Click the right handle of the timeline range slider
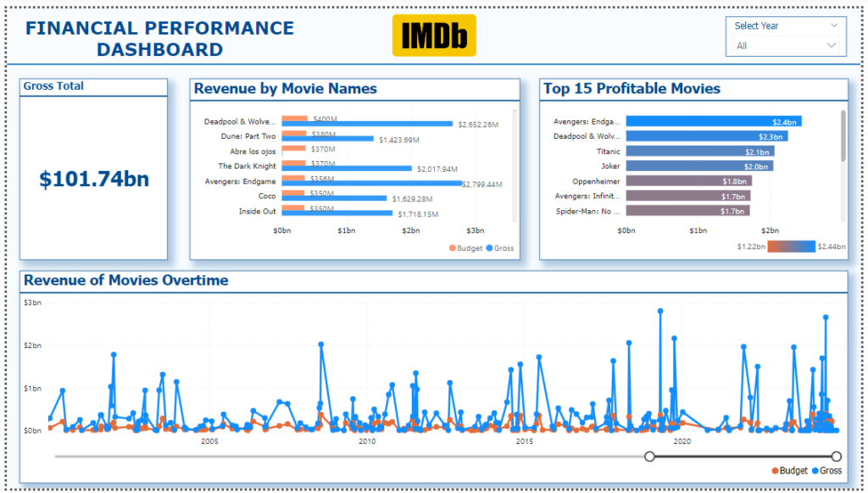868x493 pixels. tap(837, 457)
